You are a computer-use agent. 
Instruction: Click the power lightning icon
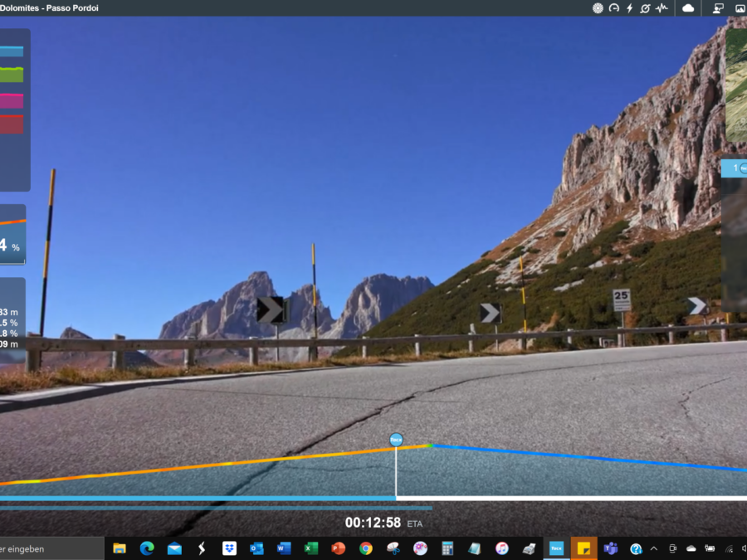629,7
